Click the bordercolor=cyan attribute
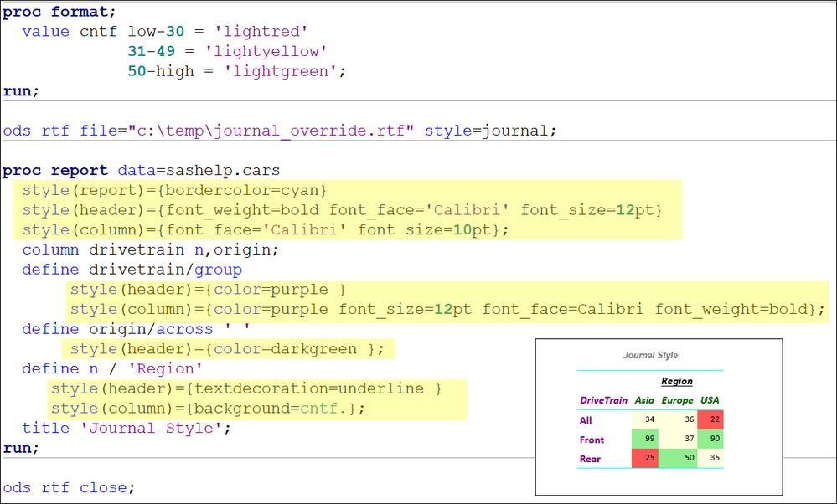837x504 pixels. (242, 190)
